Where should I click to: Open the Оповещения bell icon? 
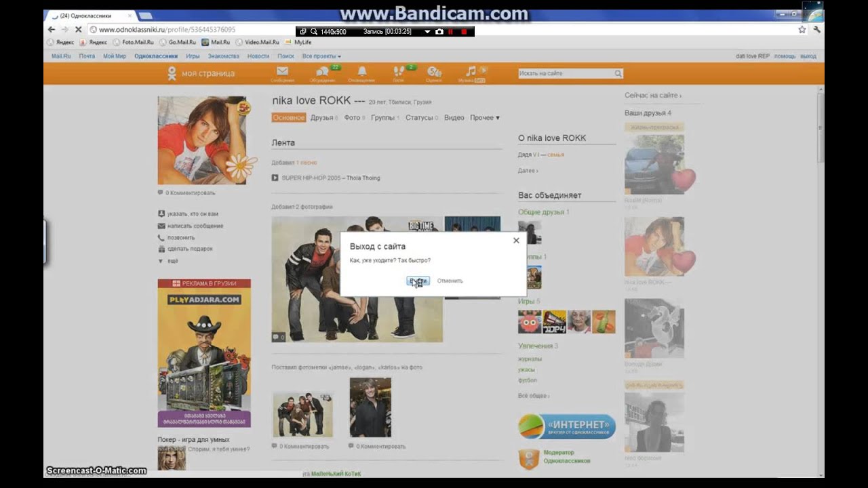click(x=362, y=71)
